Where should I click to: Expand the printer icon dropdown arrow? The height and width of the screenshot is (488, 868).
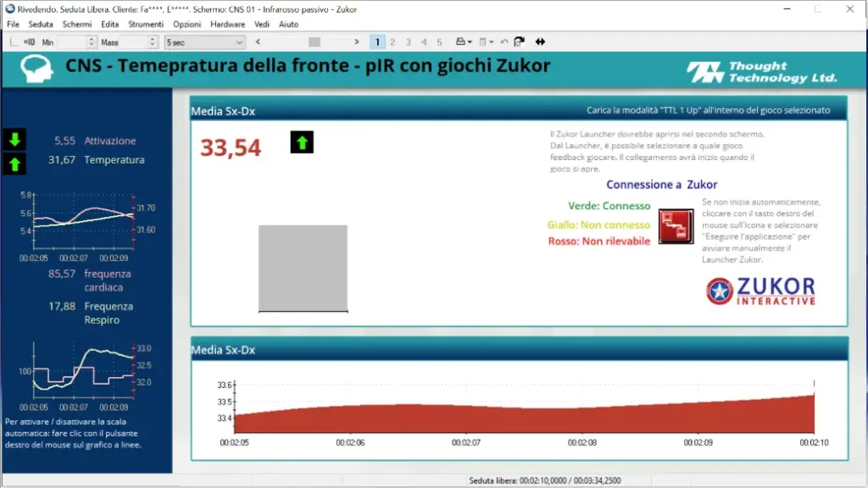coord(470,42)
